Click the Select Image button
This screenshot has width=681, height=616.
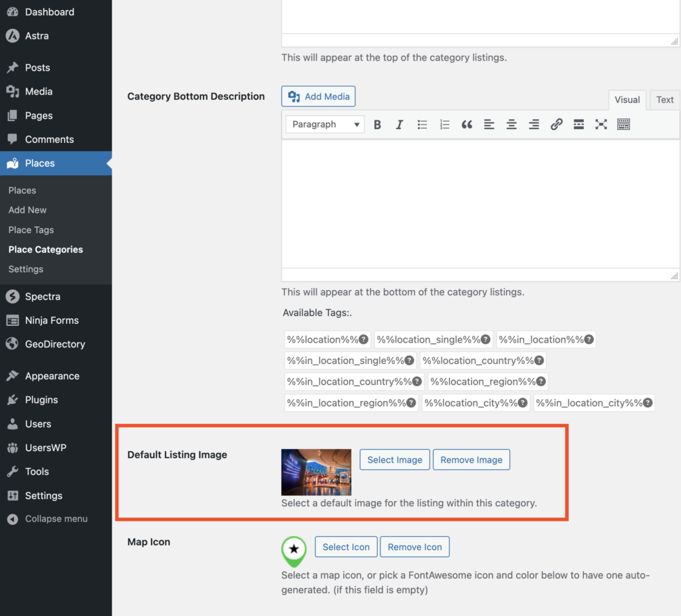click(395, 460)
